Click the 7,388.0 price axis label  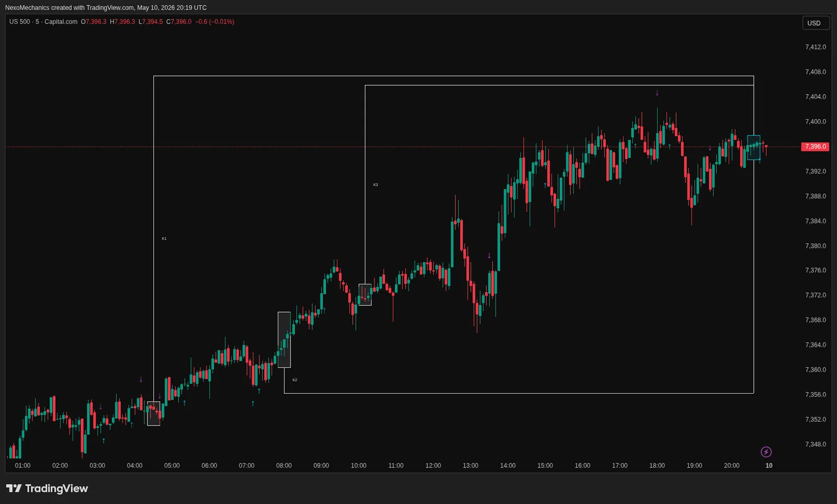pyautogui.click(x=816, y=197)
